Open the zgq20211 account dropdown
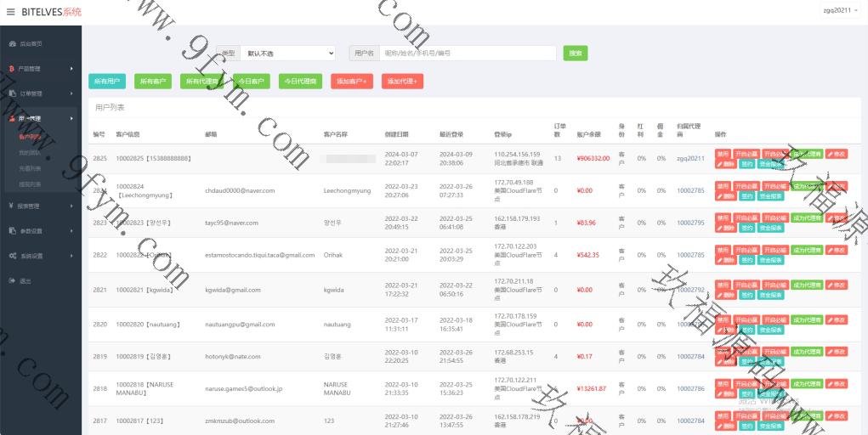The width and height of the screenshot is (868, 435). tap(842, 11)
